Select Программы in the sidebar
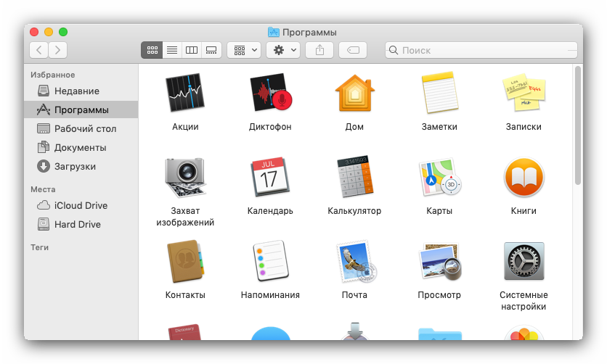The width and height of the screenshot is (607, 364). coord(81,109)
